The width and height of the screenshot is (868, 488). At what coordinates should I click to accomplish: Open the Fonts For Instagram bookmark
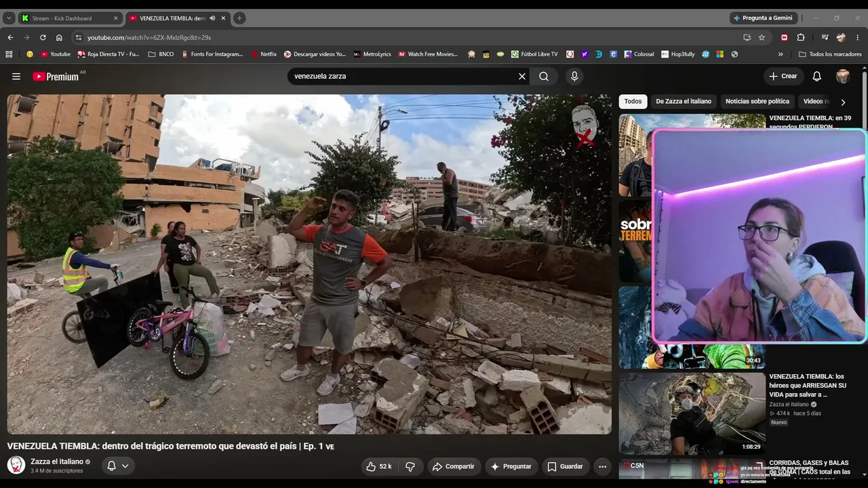[212, 54]
